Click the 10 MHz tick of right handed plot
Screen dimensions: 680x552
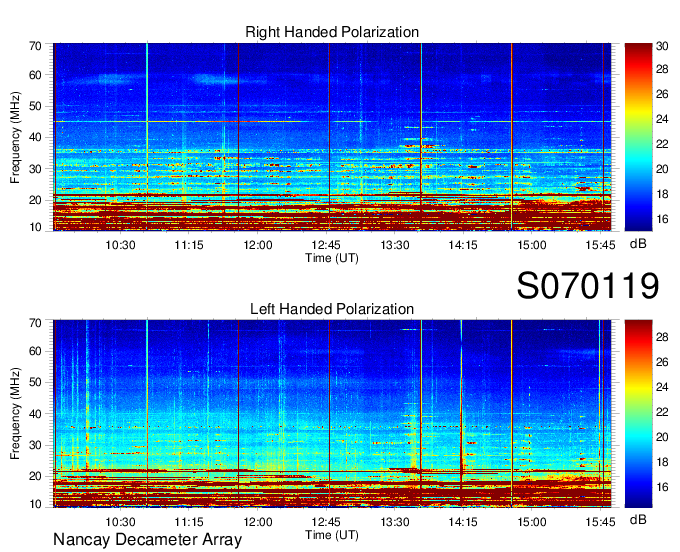(x=35, y=227)
